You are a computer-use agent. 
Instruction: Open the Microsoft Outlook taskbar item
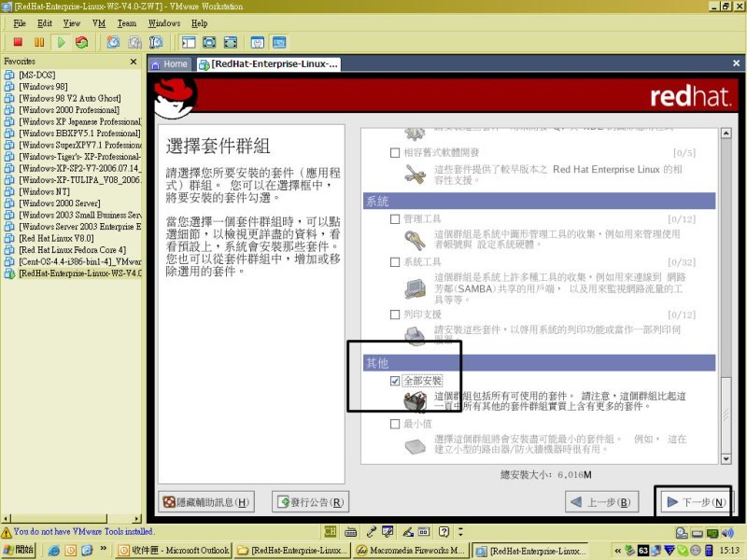[174, 551]
